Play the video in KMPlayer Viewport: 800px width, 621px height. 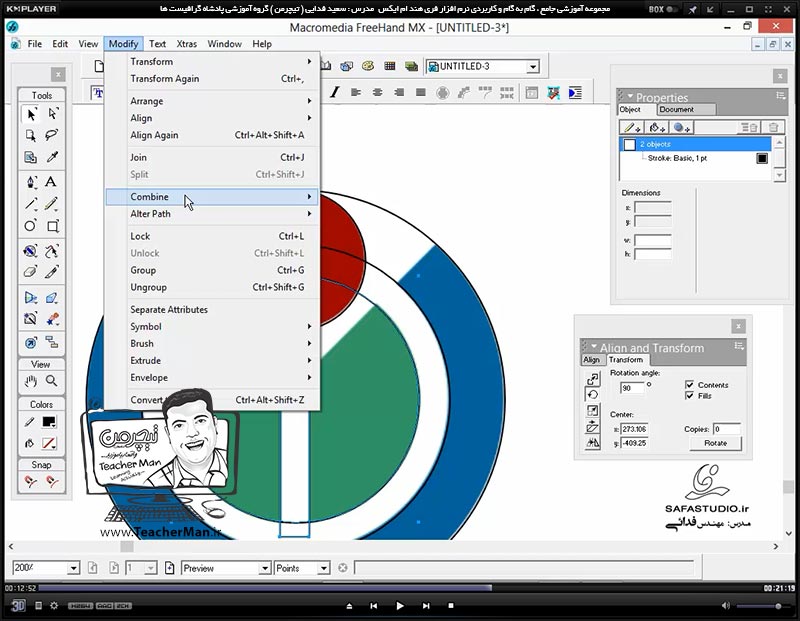click(x=400, y=606)
